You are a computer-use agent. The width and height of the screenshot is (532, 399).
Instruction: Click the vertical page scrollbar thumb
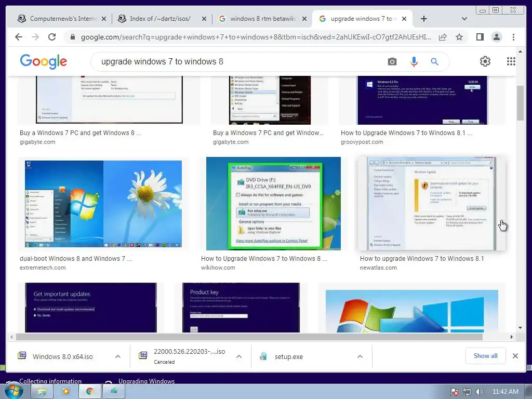pos(520,103)
